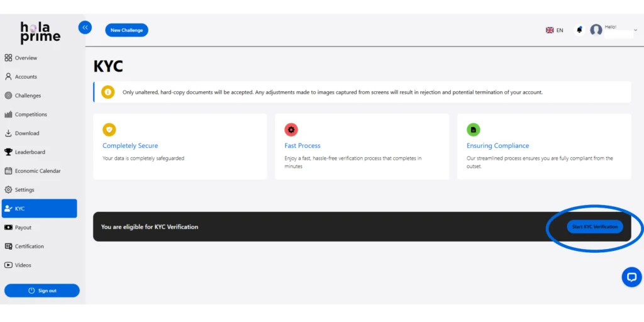The width and height of the screenshot is (644, 322).
Task: Click the Fast Process card heading
Action: (x=303, y=146)
